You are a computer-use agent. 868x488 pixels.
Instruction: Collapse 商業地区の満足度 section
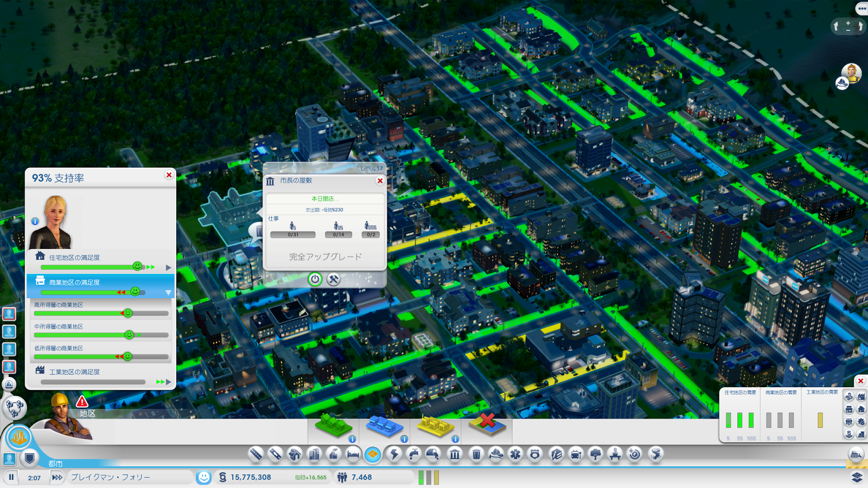tap(168, 292)
